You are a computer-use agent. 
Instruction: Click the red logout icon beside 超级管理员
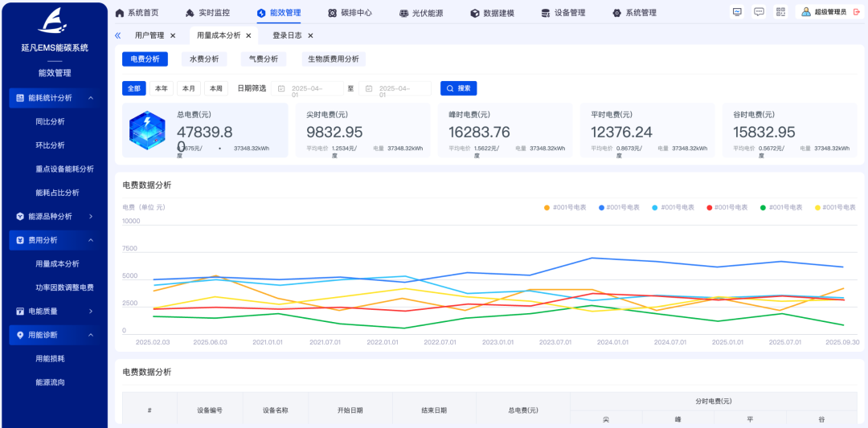coord(856,12)
